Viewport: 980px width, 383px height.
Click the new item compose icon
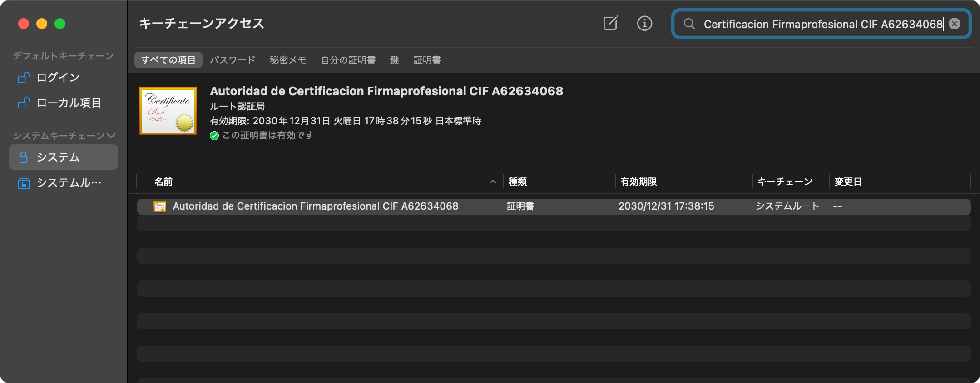[610, 23]
